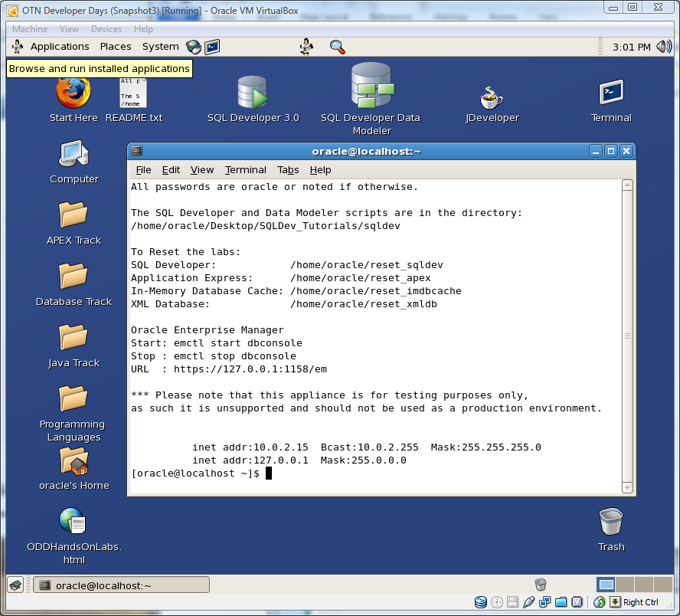Open the terminal Edit menu
Image resolution: width=680 pixels, height=616 pixels.
point(171,170)
